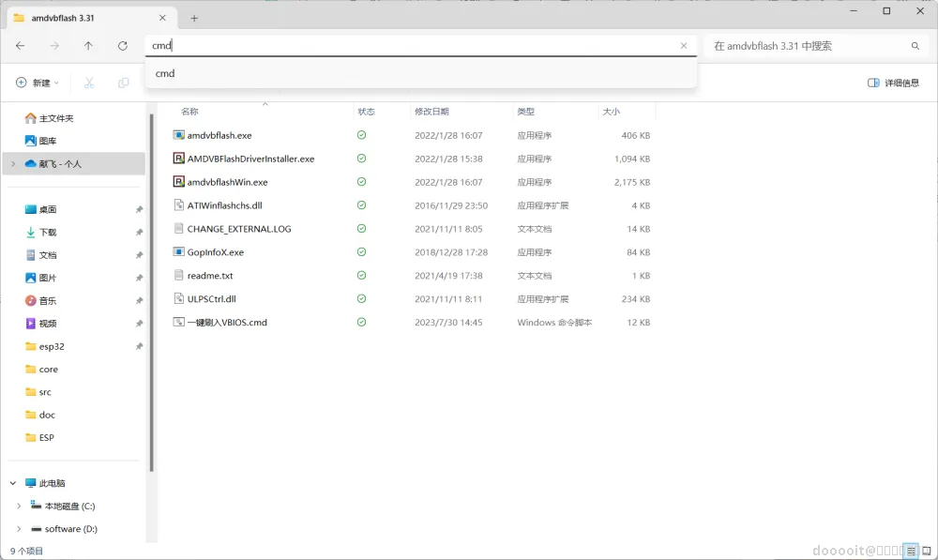Viewport: 938px width, 560px height.
Task: Click the cut scissors icon
Action: (89, 83)
